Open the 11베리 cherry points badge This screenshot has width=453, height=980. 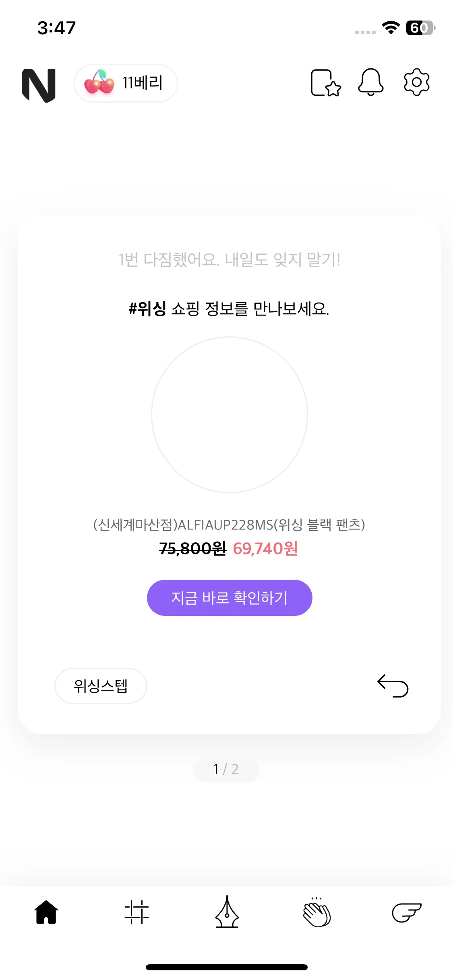point(126,83)
